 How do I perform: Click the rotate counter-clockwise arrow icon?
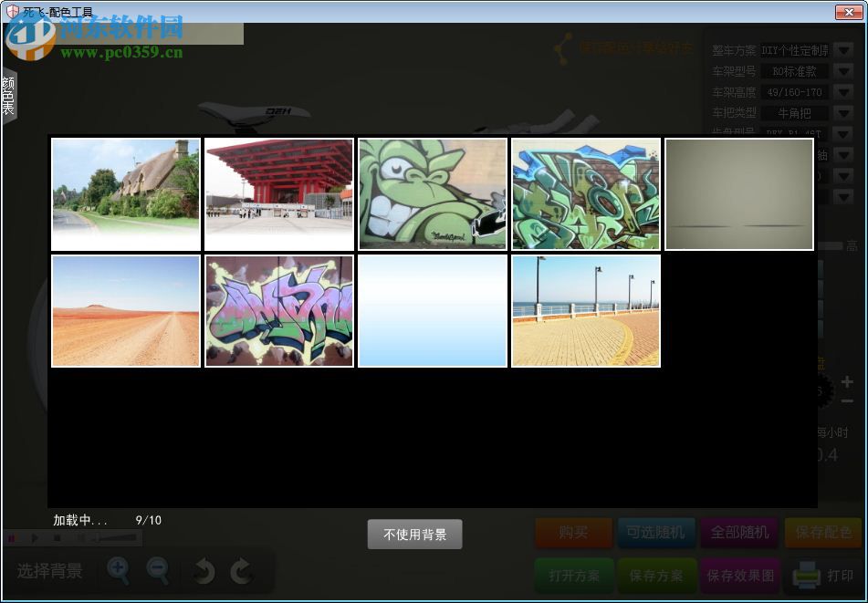204,571
